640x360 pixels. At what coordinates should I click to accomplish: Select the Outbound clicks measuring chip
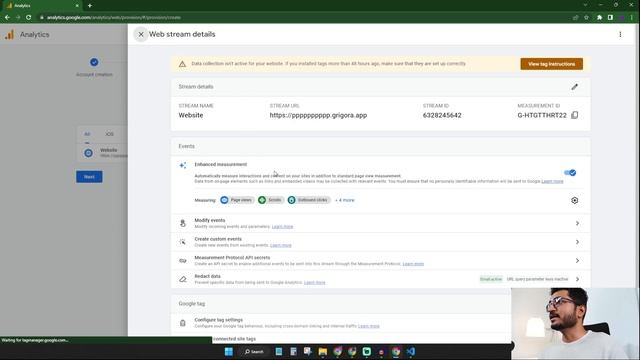click(x=309, y=200)
